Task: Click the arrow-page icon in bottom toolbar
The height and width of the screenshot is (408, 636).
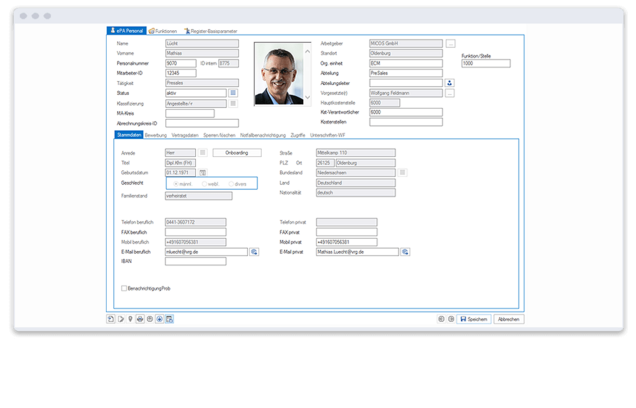Action: [121, 319]
